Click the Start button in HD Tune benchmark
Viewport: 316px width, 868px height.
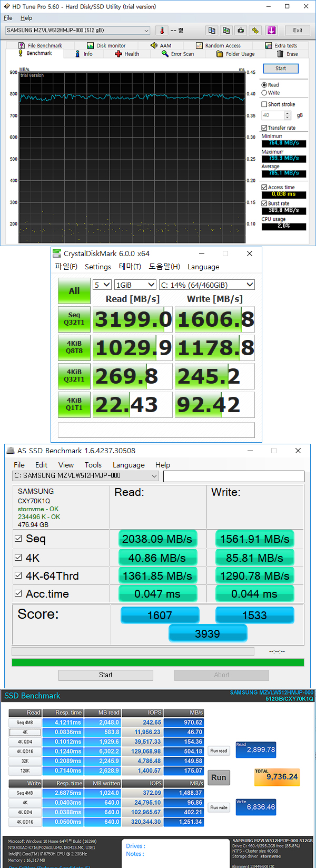click(x=281, y=69)
